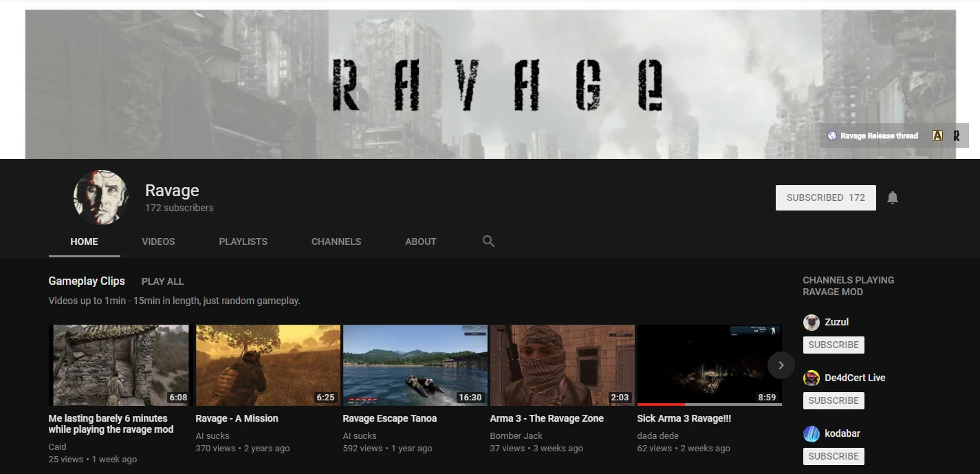Click the kodabar channel name
Screen dimensions: 980x474
[842, 433]
